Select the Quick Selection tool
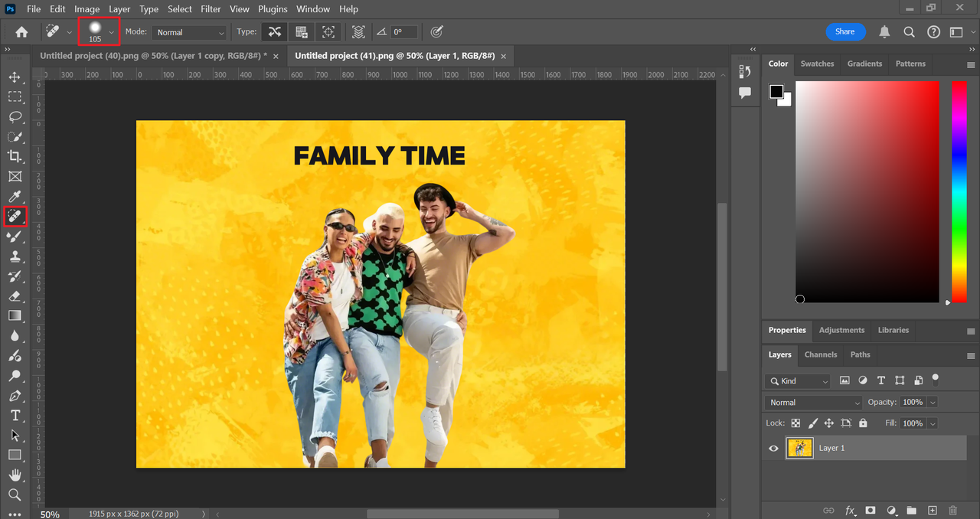 pos(15,137)
